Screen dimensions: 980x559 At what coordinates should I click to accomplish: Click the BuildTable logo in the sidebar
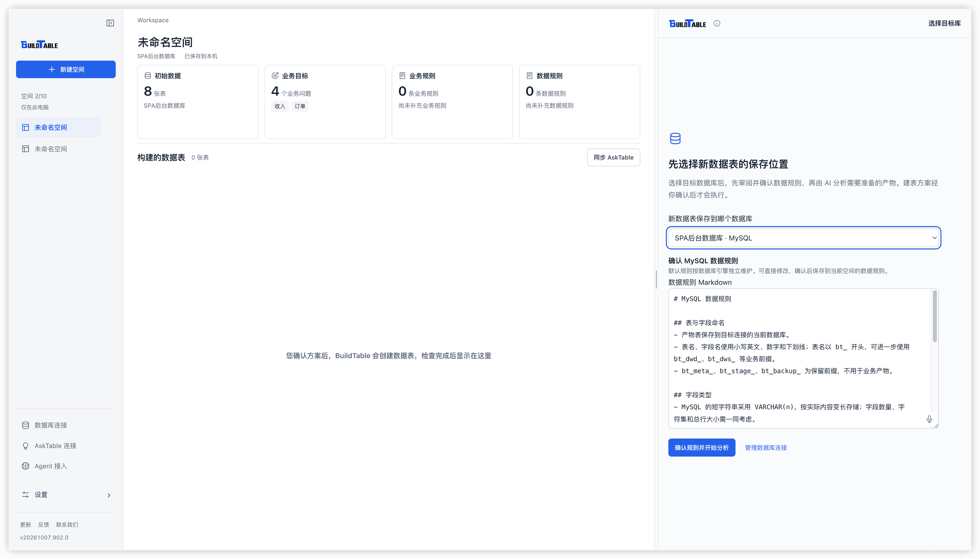click(39, 45)
